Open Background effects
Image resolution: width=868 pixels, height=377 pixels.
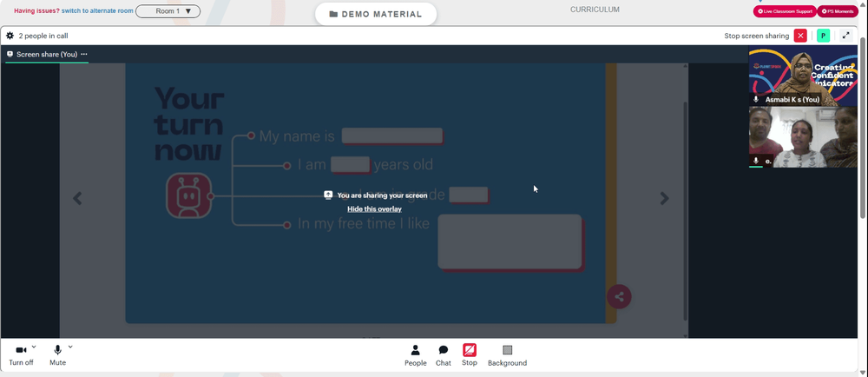tap(507, 355)
